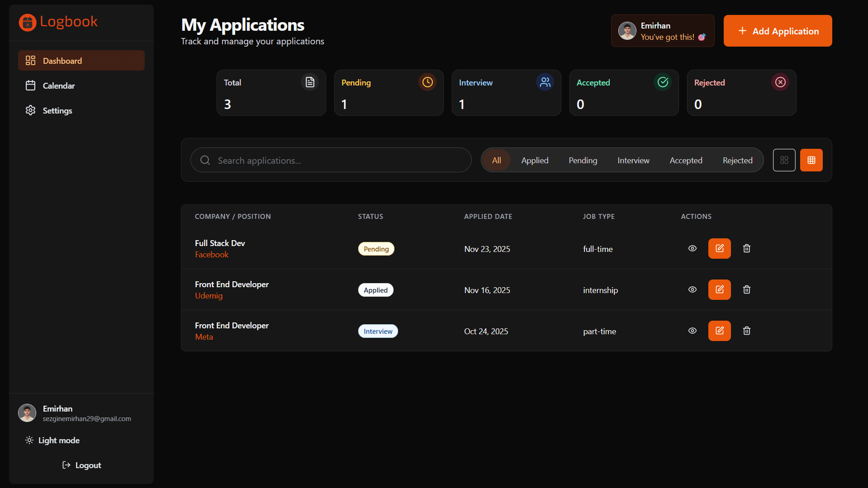The height and width of the screenshot is (488, 868).
Task: Click the Logbook logo icon
Action: pos(28,22)
